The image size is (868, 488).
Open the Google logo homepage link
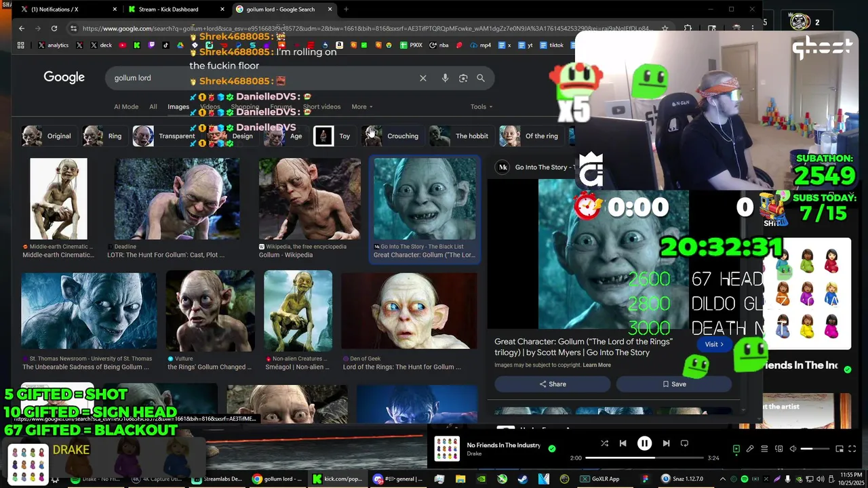64,77
